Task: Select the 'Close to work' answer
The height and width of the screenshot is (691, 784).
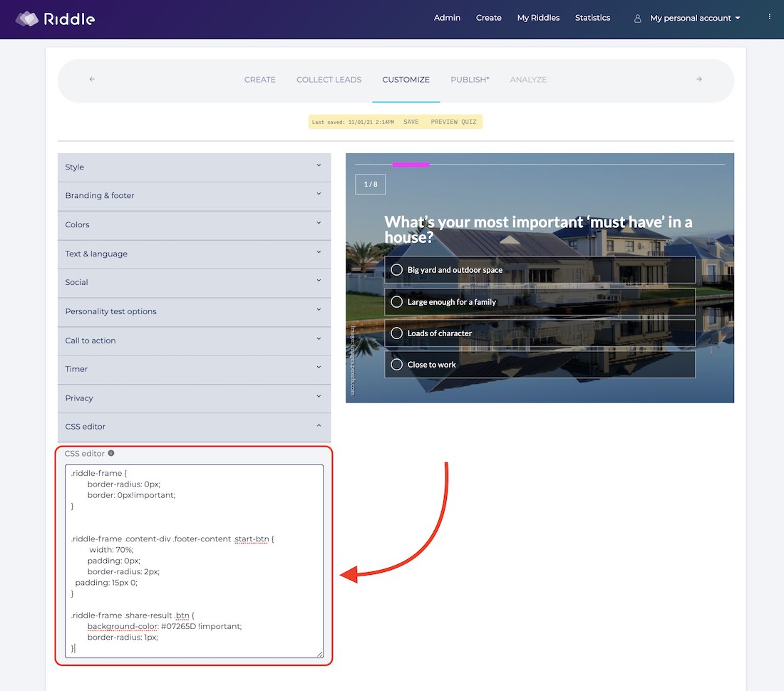Action: click(540, 365)
